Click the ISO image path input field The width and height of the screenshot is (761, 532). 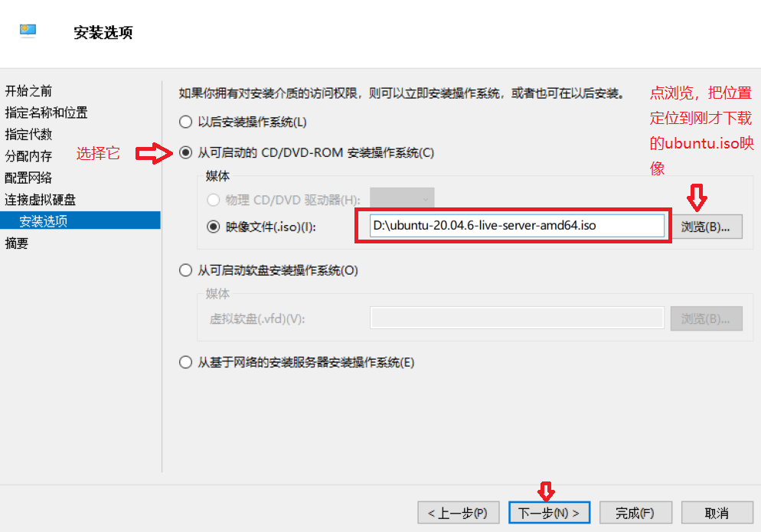click(517, 226)
